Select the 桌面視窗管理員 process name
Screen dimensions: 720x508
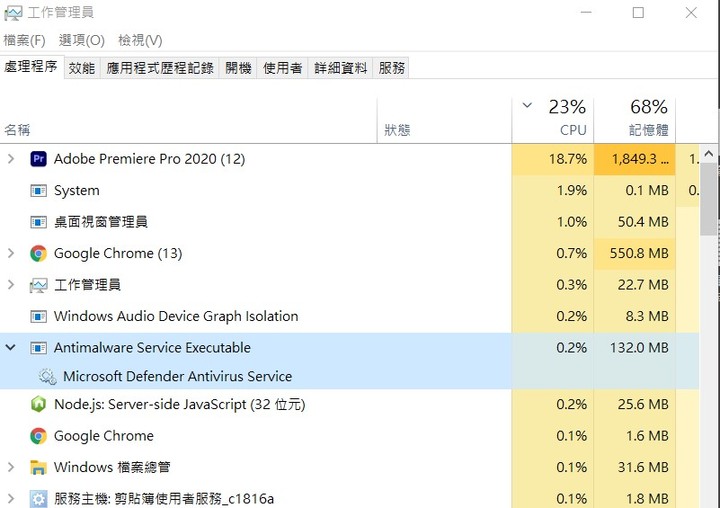(101, 222)
